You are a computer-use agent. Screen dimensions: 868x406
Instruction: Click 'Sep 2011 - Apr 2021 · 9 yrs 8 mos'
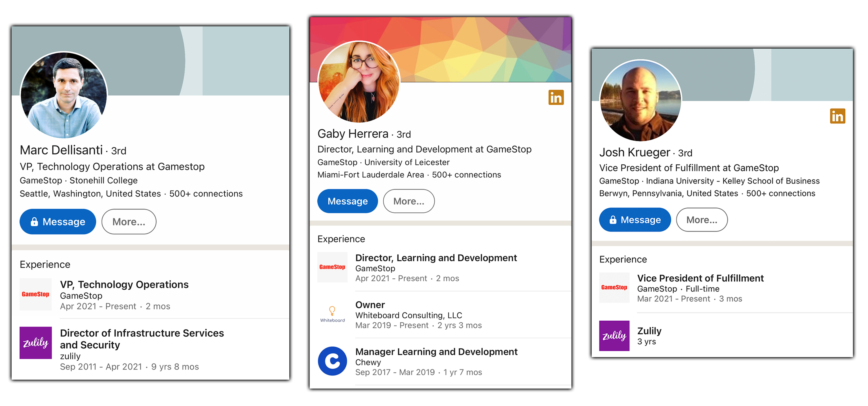click(x=129, y=367)
